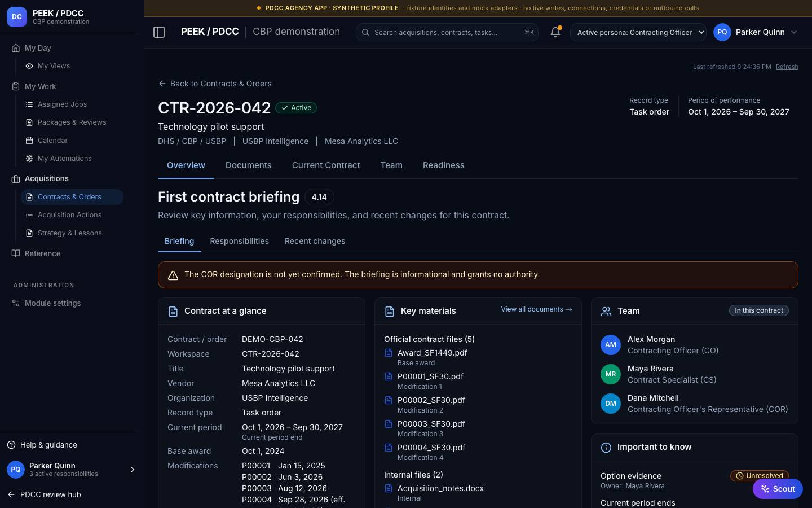Click the Acquisition_notes.docx file icon
The height and width of the screenshot is (508, 812).
pos(389,488)
